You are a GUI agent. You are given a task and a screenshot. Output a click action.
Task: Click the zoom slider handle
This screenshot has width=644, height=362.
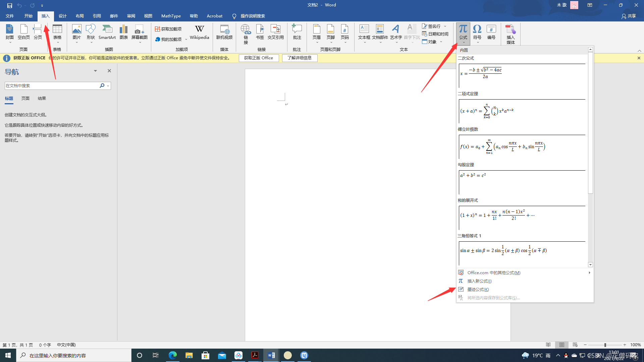[605, 345]
